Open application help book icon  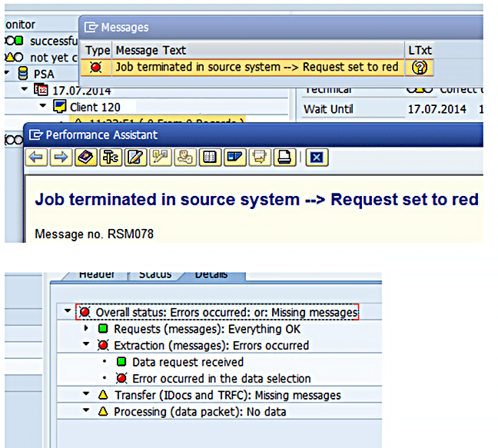(x=86, y=158)
